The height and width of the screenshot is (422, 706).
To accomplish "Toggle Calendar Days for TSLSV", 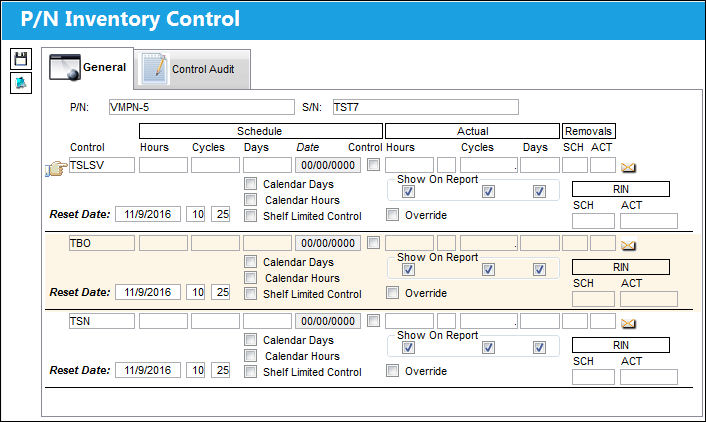I will (x=250, y=184).
